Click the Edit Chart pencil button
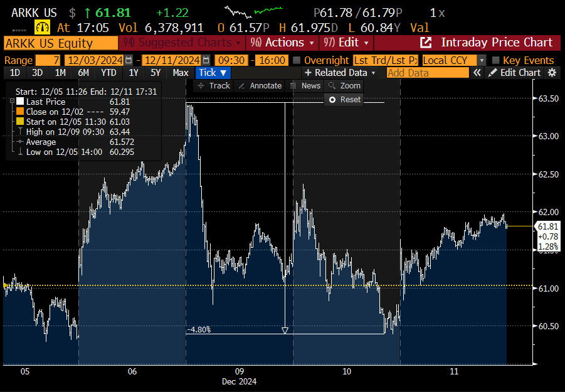The height and width of the screenshot is (392, 565). [x=514, y=73]
